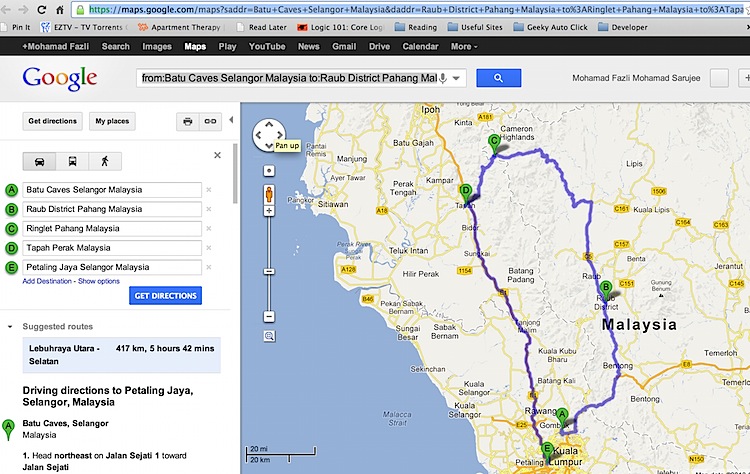Click the Street View pegman icon
This screenshot has height=474, width=750.
pos(269,195)
